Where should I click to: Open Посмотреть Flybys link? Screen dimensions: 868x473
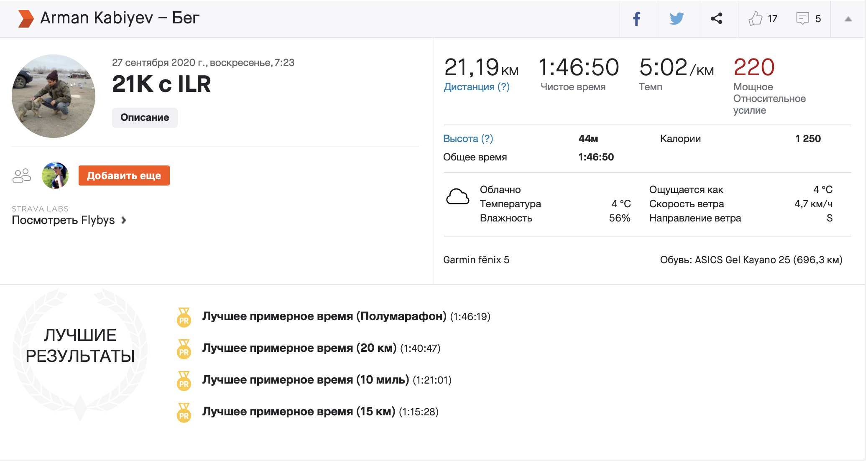tap(63, 220)
